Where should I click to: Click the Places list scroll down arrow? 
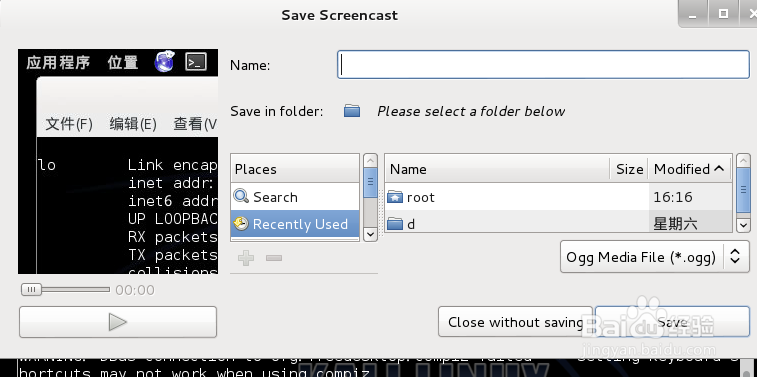[x=370, y=234]
